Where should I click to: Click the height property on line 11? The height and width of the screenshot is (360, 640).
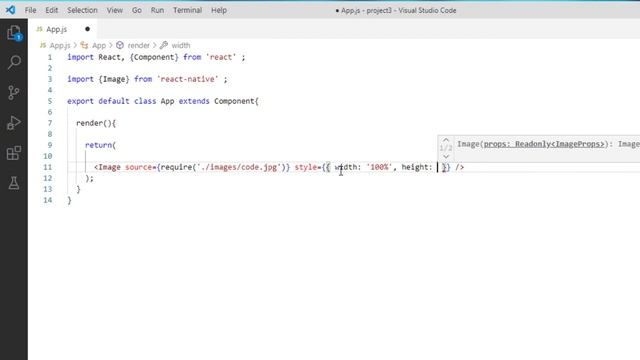[x=414, y=167]
